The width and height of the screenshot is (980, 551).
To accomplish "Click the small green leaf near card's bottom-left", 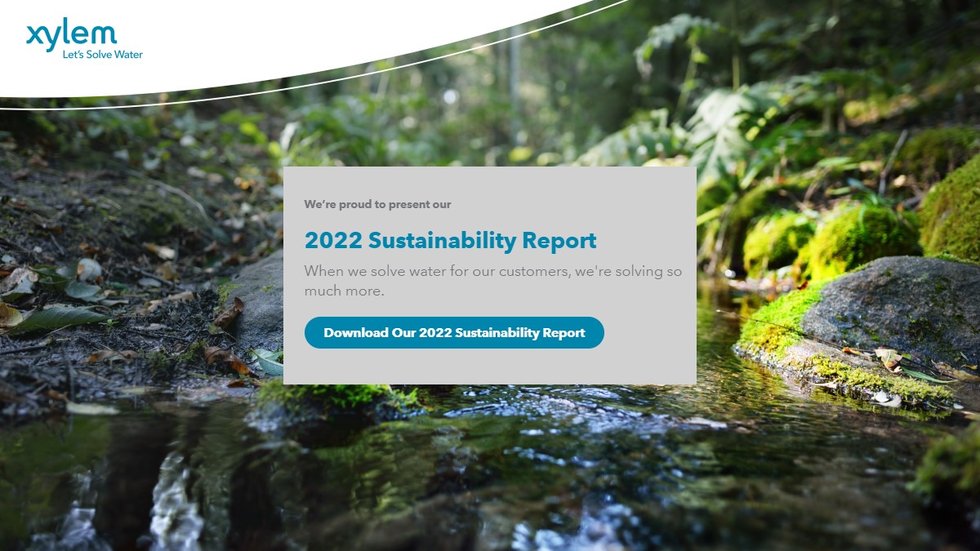I will click(x=268, y=361).
